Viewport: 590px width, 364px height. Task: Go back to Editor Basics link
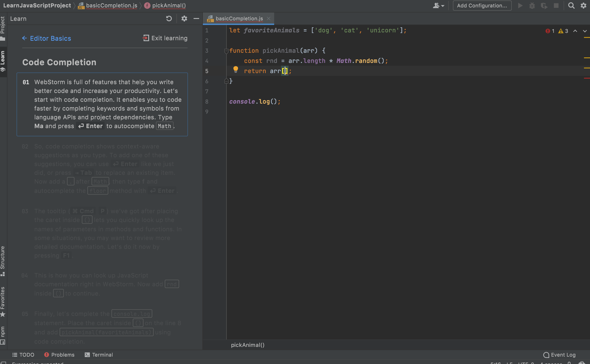47,38
